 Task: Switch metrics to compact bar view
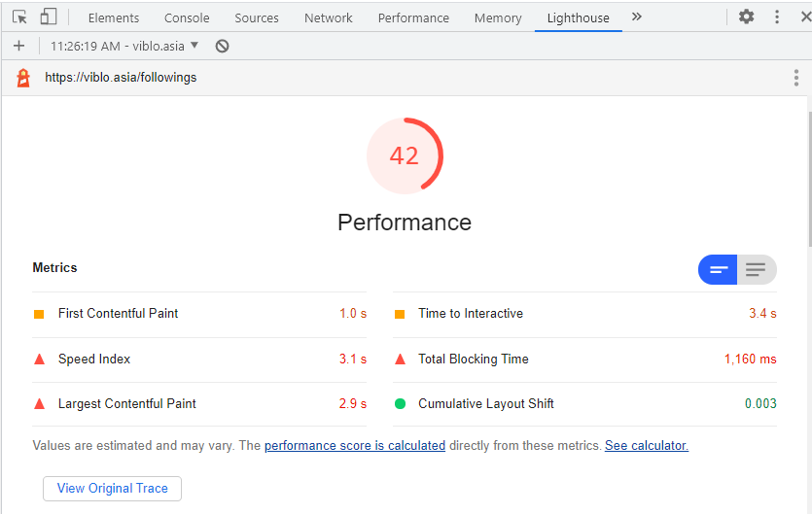point(719,270)
